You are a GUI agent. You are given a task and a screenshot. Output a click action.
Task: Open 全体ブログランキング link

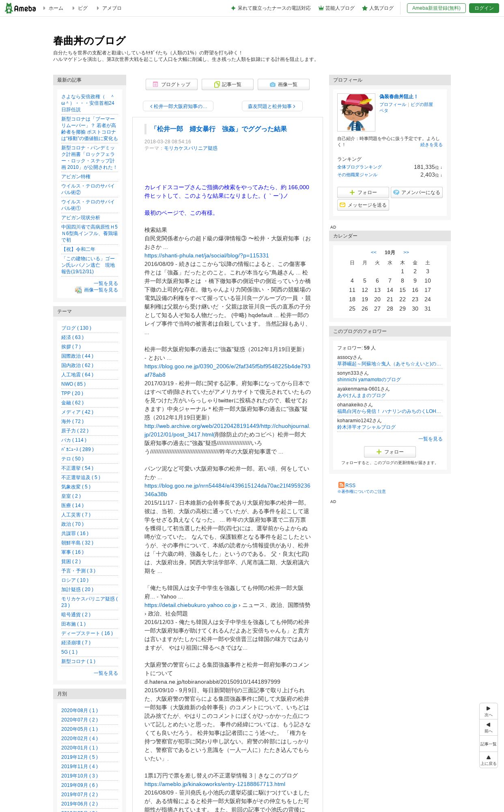[360, 167]
